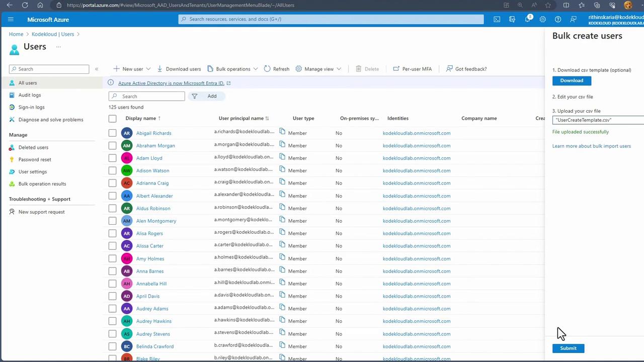
Task: Expand the New user dropdown
Action: point(132,69)
